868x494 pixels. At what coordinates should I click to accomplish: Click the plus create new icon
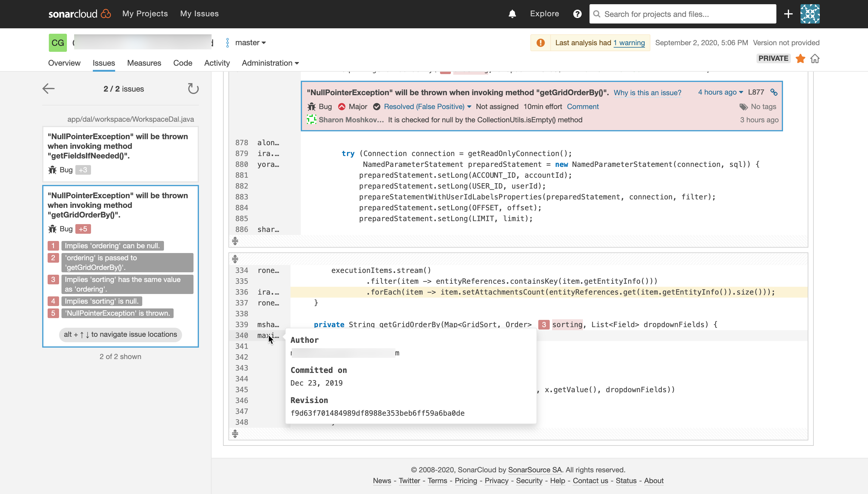coord(788,14)
